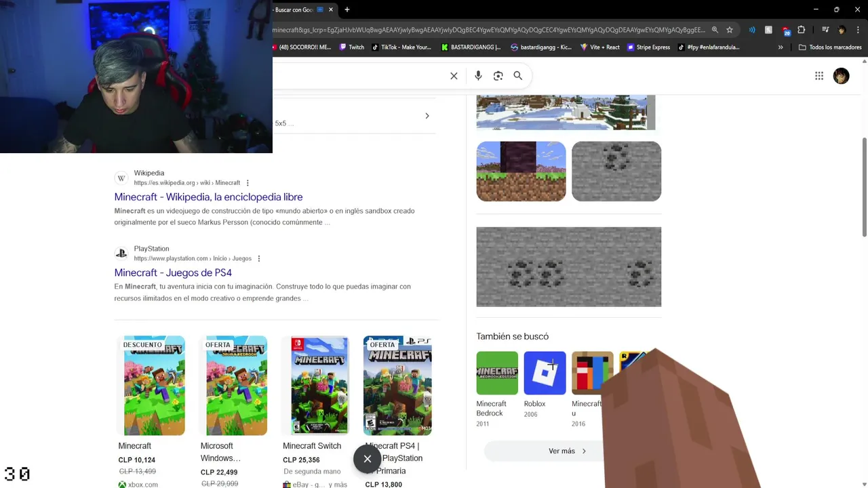Open the Vite + React bookmark
The image size is (868, 488).
(600, 47)
